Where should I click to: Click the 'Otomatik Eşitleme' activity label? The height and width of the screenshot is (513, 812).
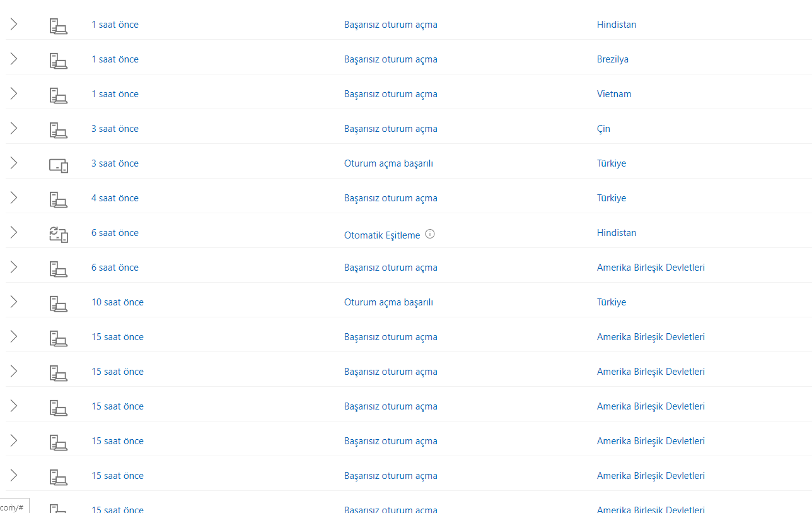[382, 235]
